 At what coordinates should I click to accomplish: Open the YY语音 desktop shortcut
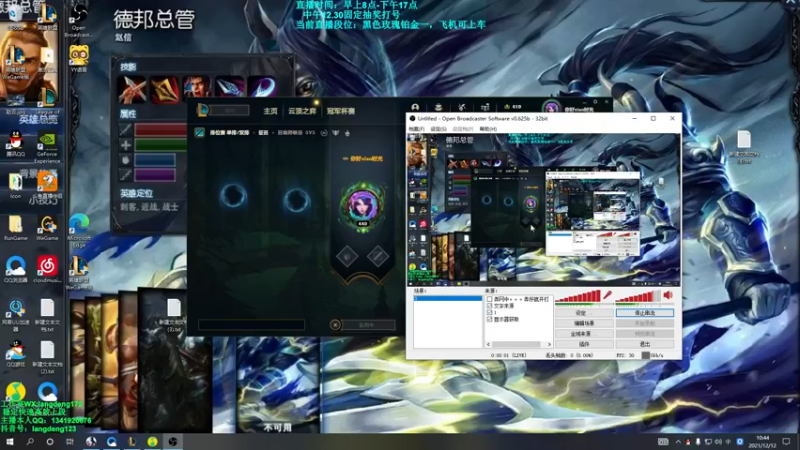(79, 58)
